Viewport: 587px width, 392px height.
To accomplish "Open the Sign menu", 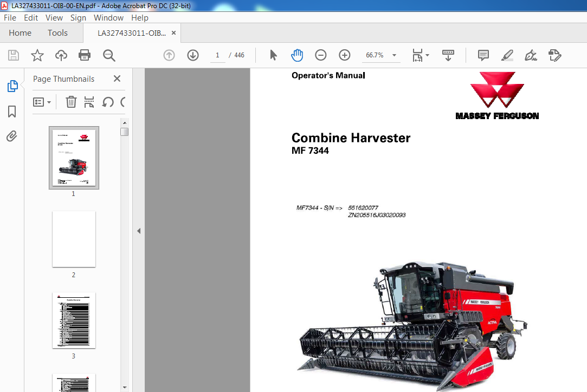I will [x=78, y=17].
